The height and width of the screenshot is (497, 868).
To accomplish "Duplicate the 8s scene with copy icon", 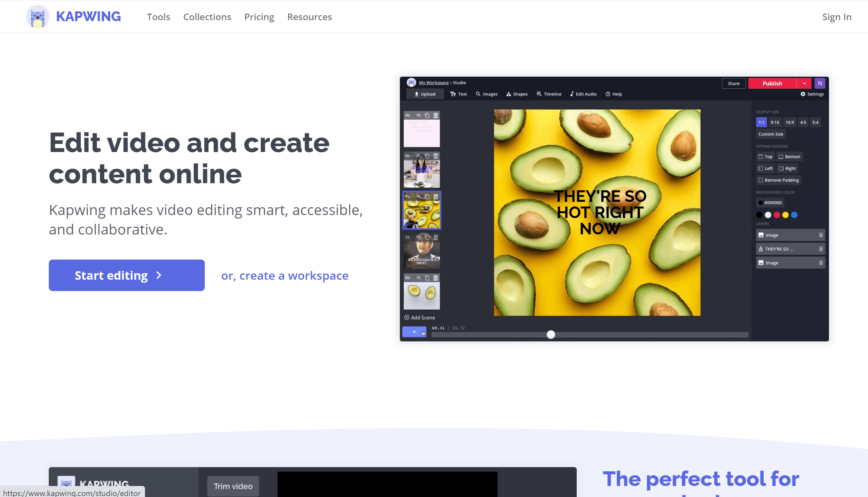I will pyautogui.click(x=427, y=278).
